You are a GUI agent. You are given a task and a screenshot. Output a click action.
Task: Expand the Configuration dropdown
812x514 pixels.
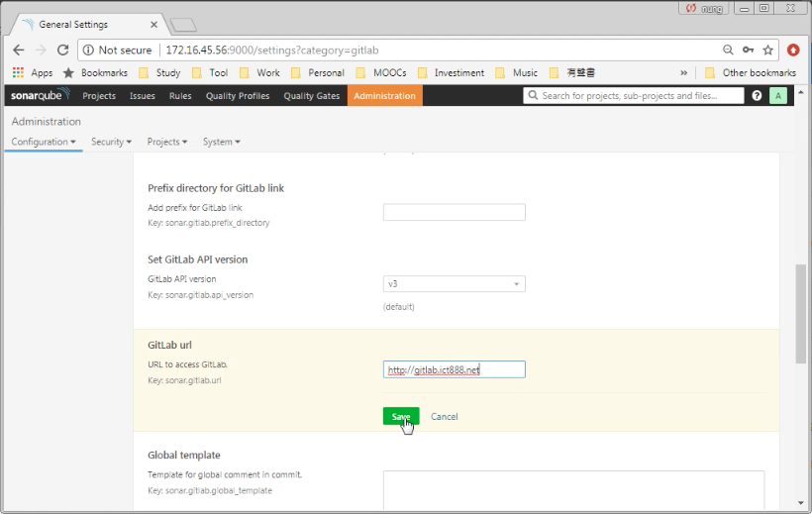44,142
